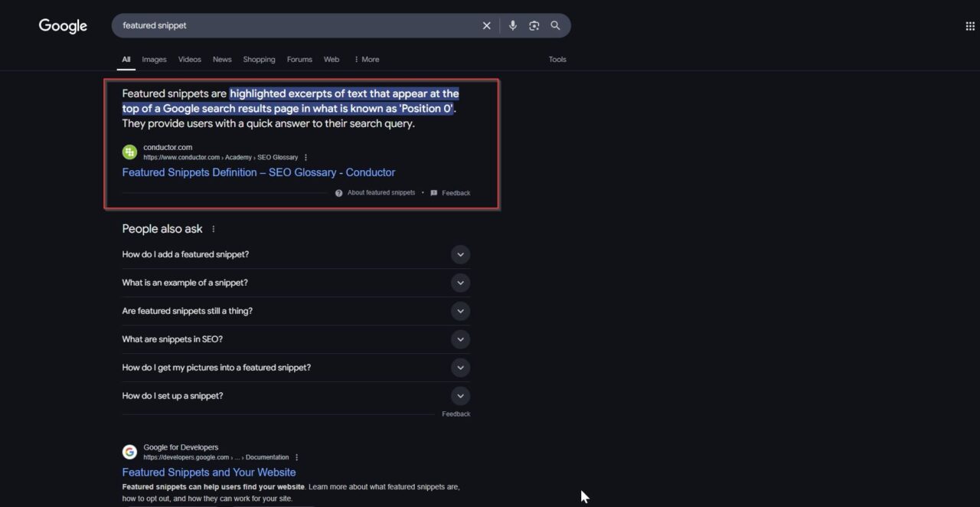980x507 pixels.
Task: Open the Google apps grid icon
Action: coord(970,26)
